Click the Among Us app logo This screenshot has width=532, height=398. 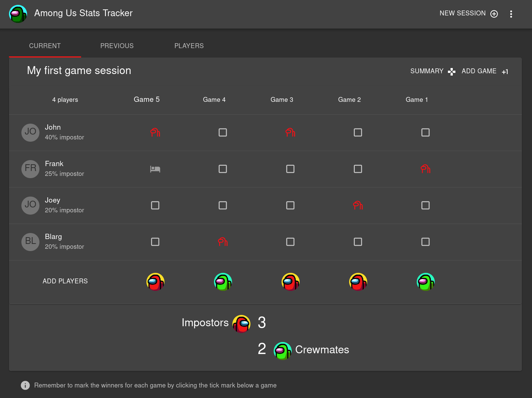click(x=18, y=14)
